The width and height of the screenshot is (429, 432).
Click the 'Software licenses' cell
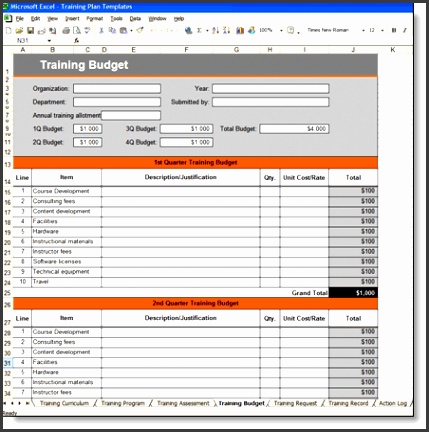66,262
